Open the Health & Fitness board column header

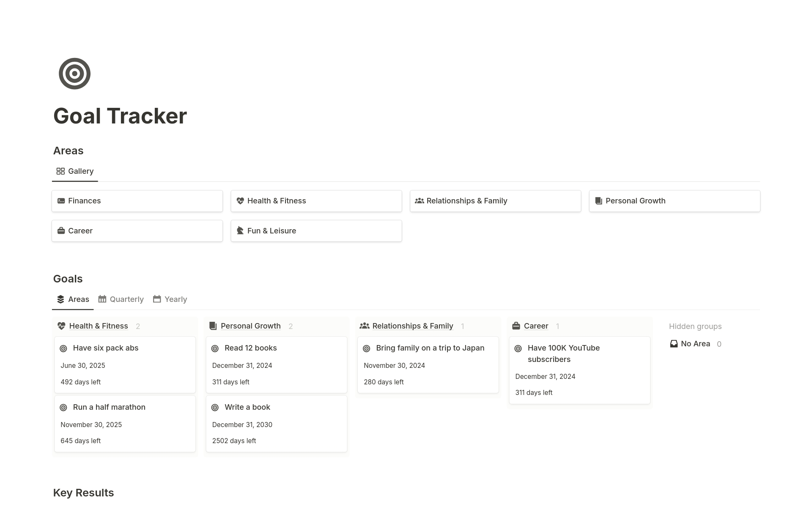point(98,326)
